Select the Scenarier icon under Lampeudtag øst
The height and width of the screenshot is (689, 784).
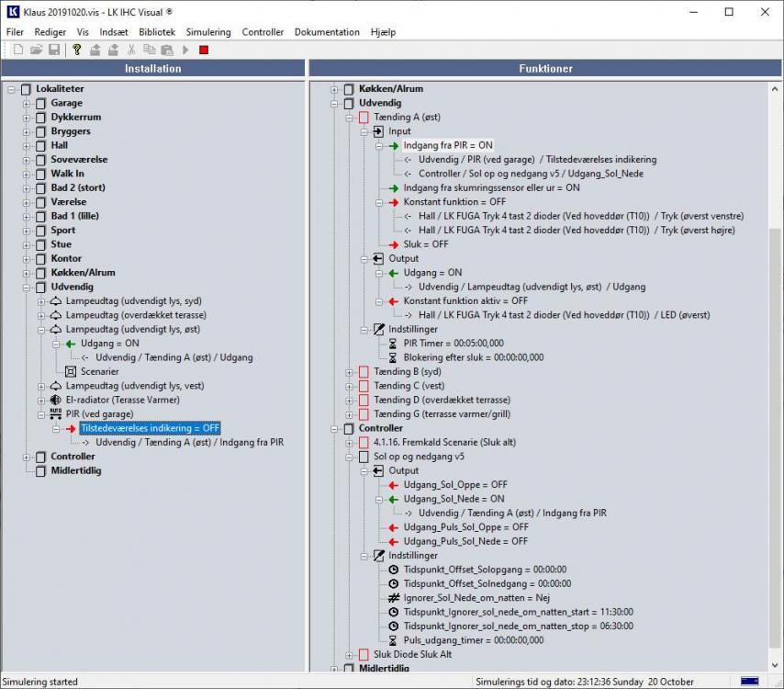(x=71, y=372)
